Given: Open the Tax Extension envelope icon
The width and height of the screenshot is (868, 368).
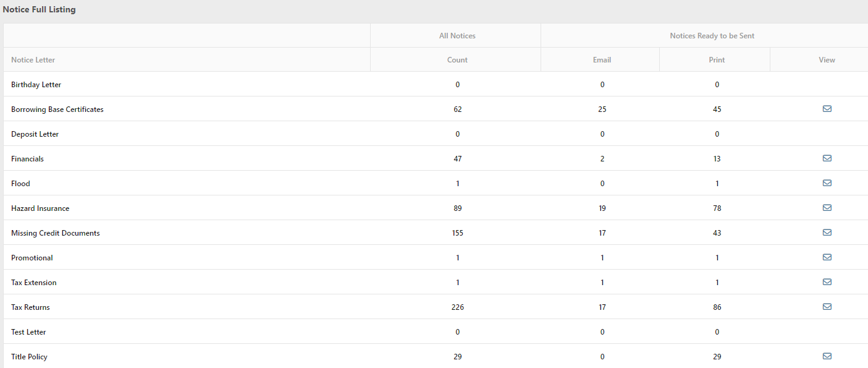Looking at the screenshot, I should [x=827, y=282].
